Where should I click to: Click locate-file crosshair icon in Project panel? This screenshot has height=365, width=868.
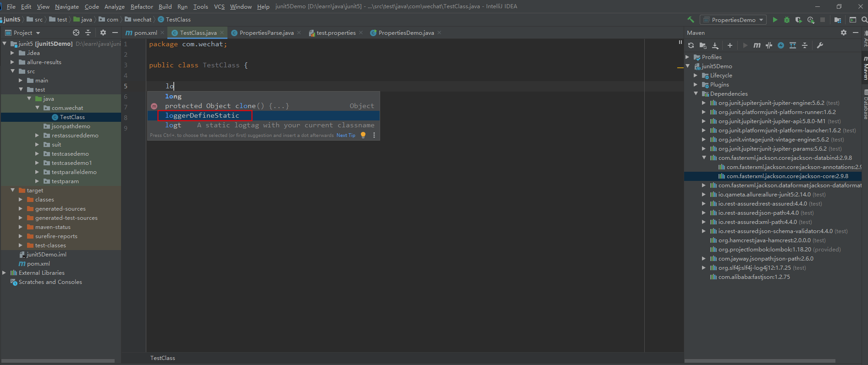click(x=76, y=33)
